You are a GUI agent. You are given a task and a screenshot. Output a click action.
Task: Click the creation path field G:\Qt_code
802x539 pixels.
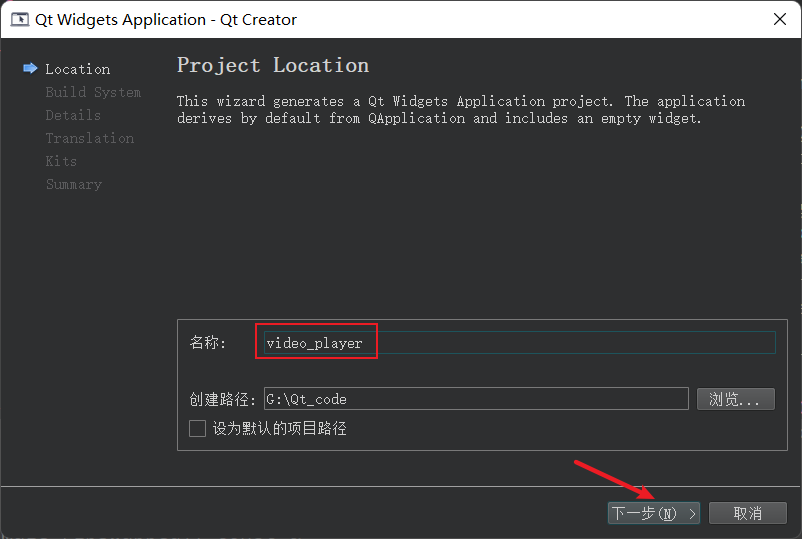476,399
